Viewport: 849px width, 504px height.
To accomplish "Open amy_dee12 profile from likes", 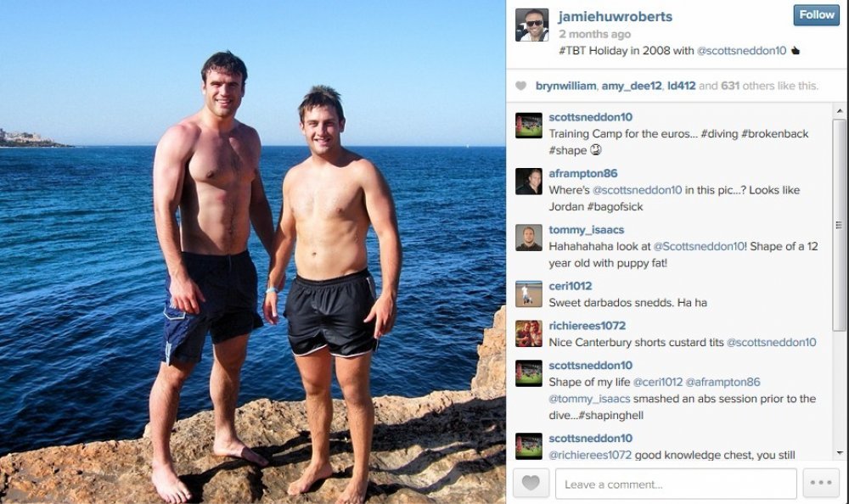I will pyautogui.click(x=632, y=86).
